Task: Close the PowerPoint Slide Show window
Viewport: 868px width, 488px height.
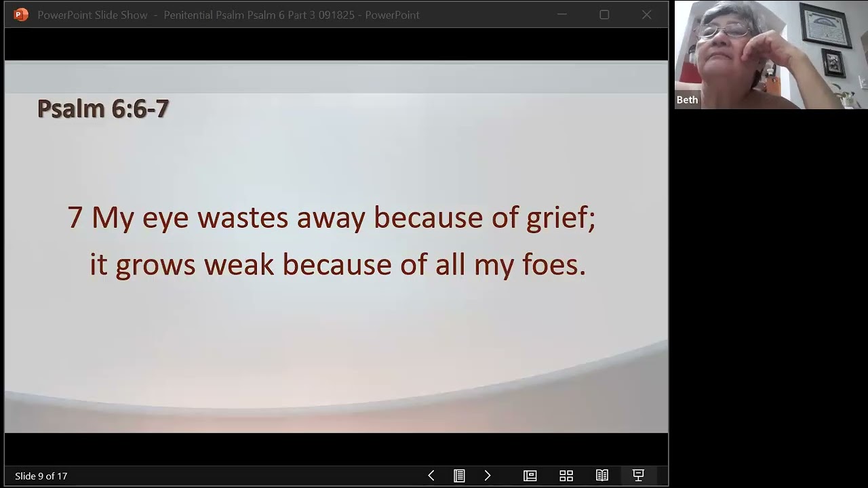Action: (x=646, y=14)
